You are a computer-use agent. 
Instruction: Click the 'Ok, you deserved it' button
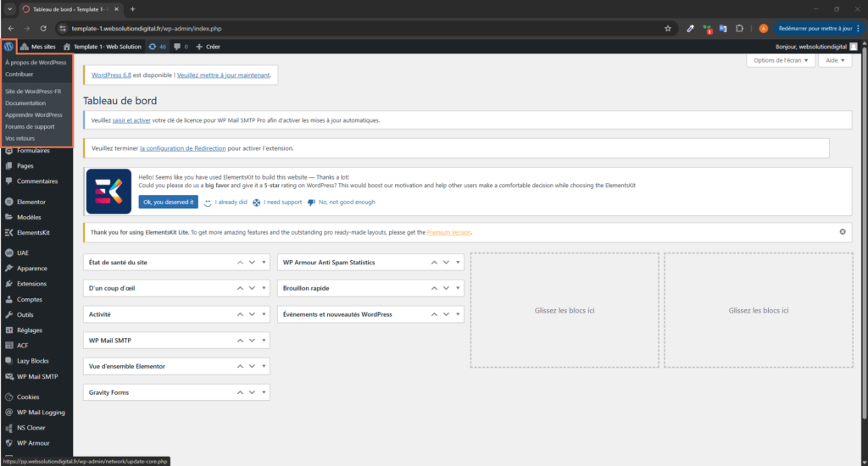168,202
